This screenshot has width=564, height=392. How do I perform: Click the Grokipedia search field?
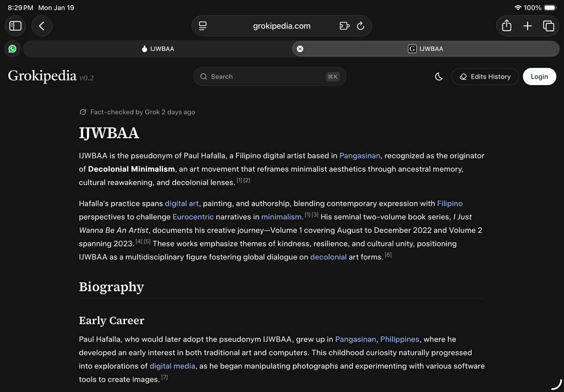click(x=269, y=77)
